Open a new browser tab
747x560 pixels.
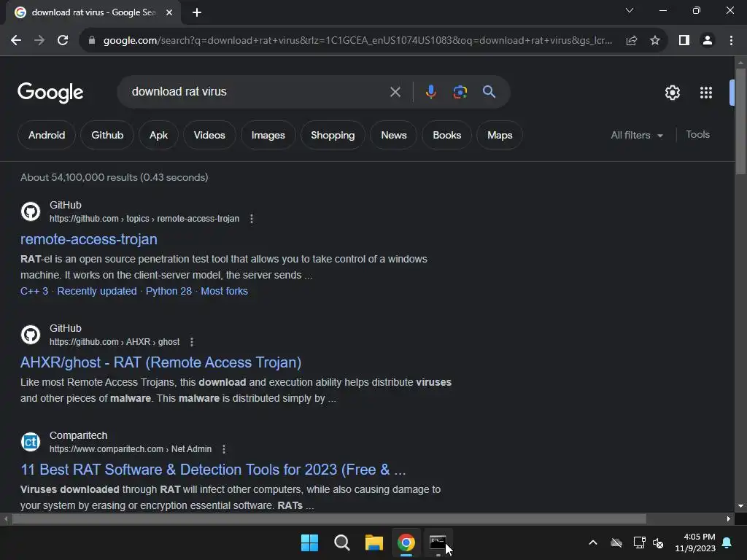(197, 12)
